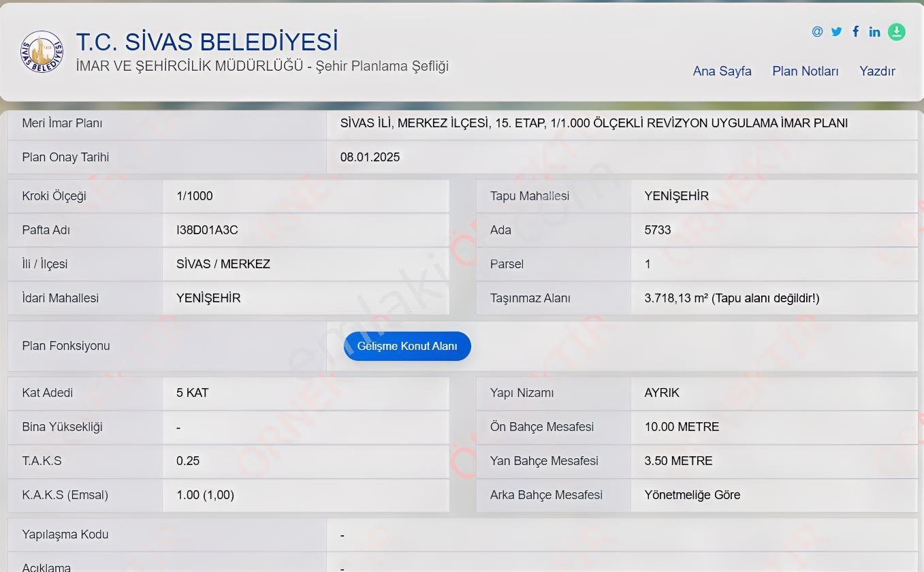Click the Yazdır menu link
The width and height of the screenshot is (924, 572).
click(877, 71)
